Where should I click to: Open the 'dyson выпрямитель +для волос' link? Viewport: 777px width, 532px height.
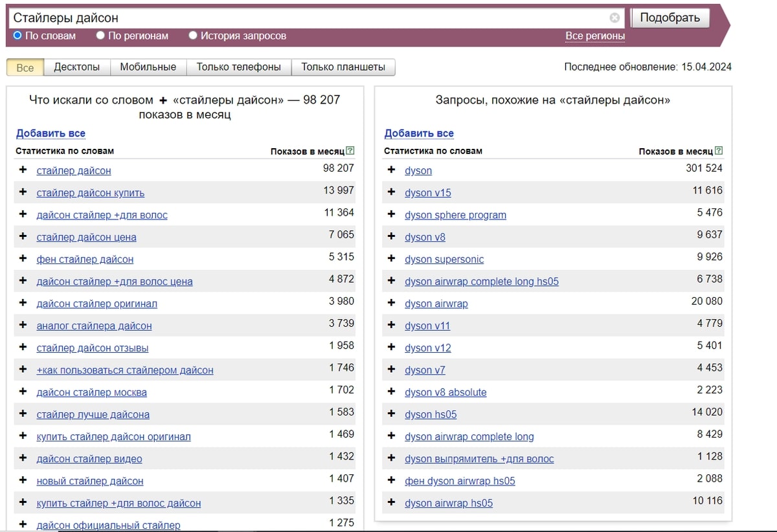coord(479,459)
